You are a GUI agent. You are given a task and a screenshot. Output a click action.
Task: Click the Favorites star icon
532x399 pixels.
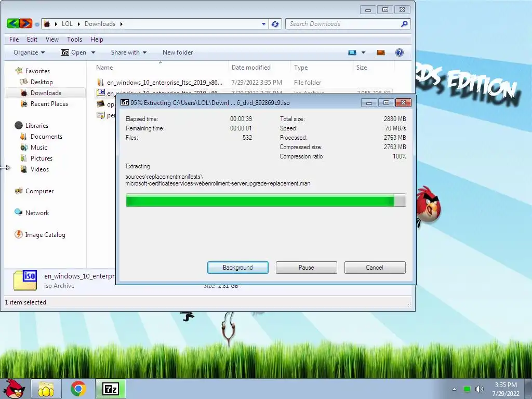click(x=19, y=71)
